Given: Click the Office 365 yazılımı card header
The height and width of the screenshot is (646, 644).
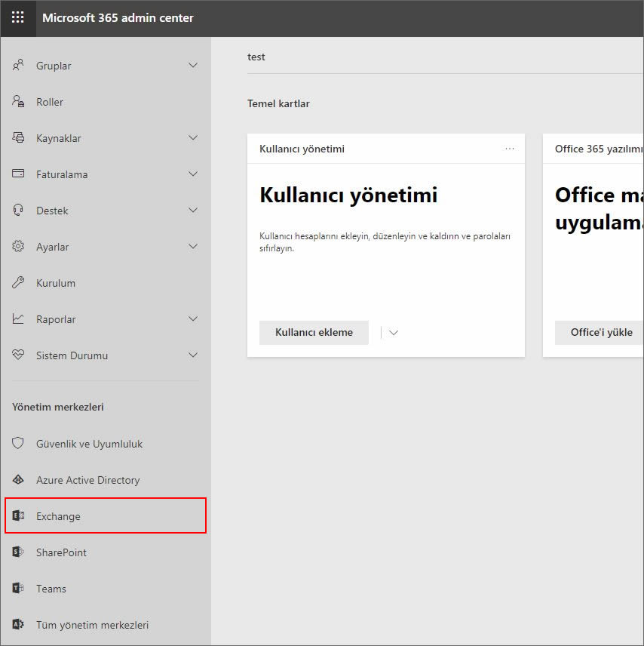Looking at the screenshot, I should (x=599, y=149).
